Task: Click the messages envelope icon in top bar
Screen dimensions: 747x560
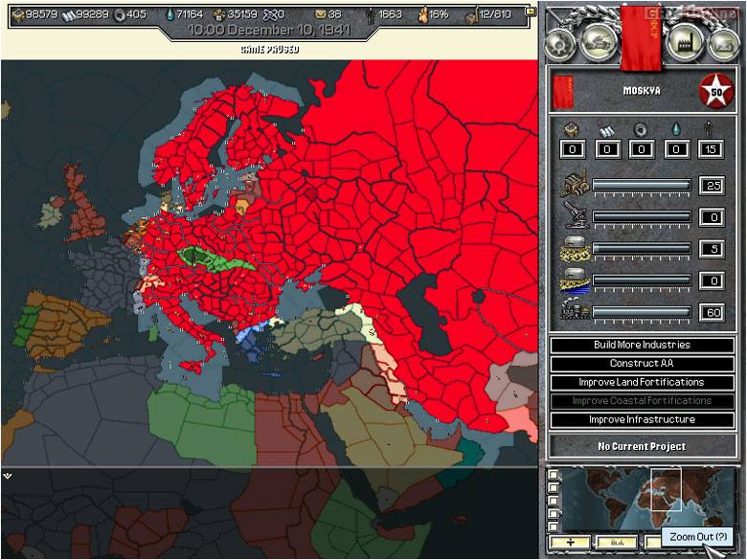Action: coord(321,14)
